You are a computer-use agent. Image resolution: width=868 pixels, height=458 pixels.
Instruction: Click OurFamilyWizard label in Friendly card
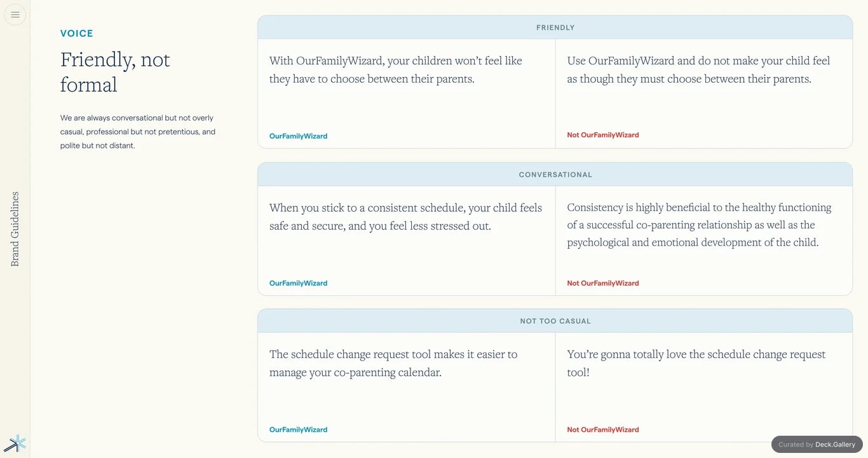pyautogui.click(x=298, y=136)
